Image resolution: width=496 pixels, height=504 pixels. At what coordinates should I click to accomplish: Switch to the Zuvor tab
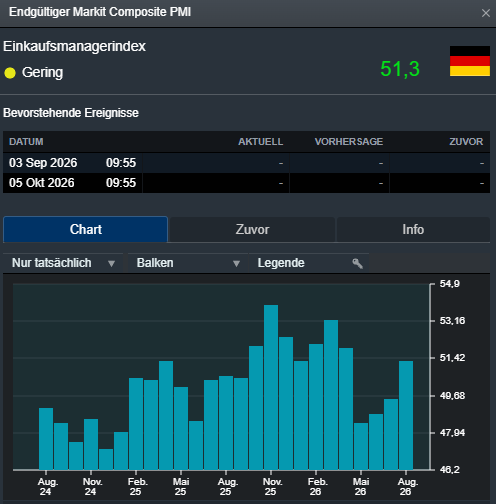tap(252, 230)
